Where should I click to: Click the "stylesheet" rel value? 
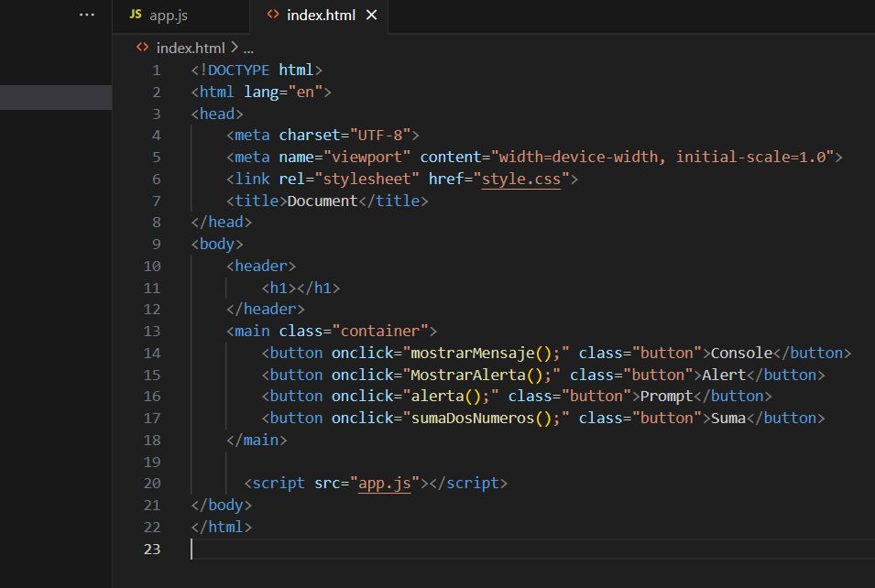366,180
